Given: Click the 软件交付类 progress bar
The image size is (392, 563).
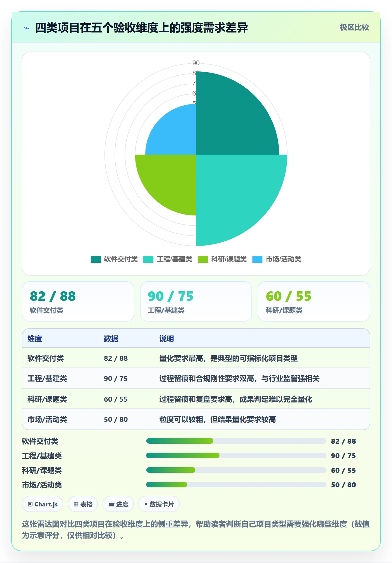Looking at the screenshot, I should tap(236, 441).
